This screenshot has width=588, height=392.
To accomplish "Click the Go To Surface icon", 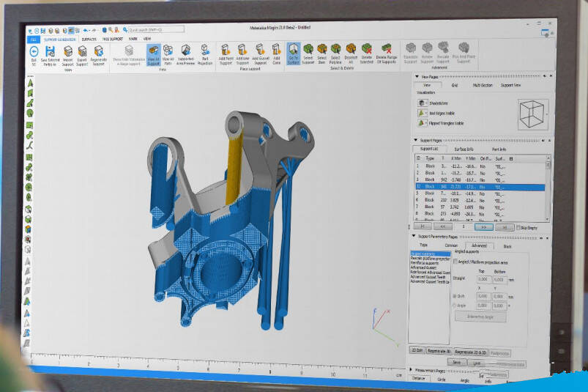I will point(294,51).
